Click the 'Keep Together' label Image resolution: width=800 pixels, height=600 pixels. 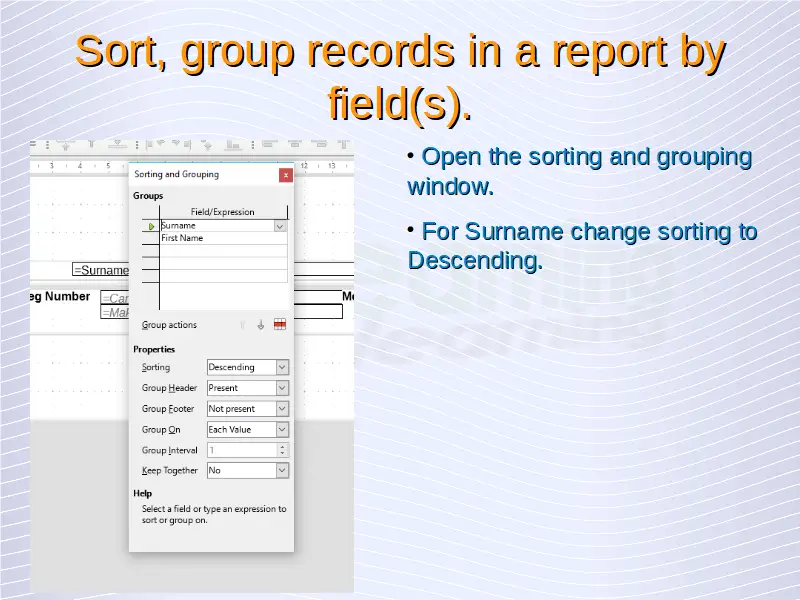[x=169, y=470]
